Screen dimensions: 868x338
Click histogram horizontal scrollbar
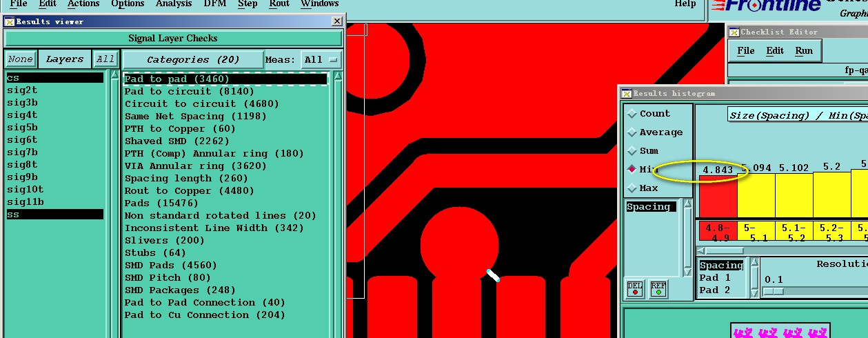[x=783, y=251]
